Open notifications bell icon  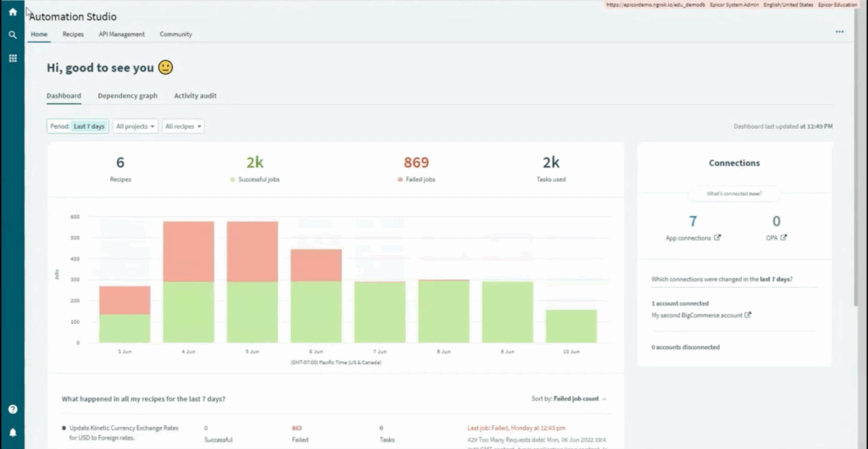tap(13, 433)
